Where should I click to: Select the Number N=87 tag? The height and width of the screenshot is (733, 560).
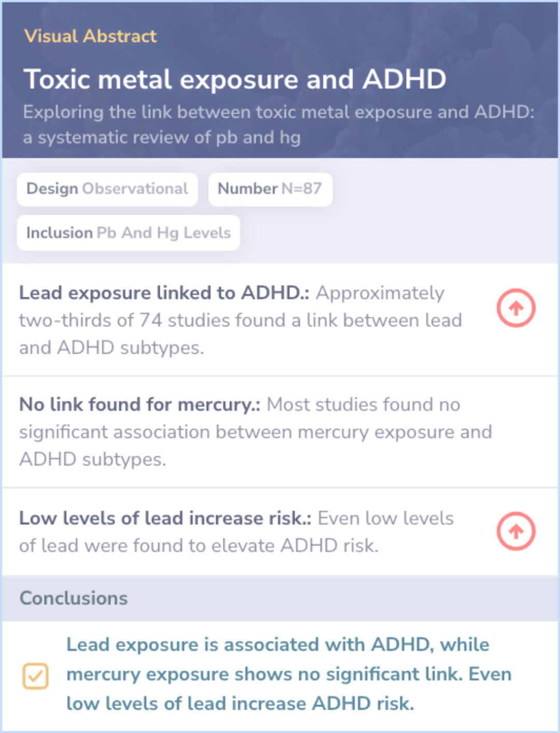click(270, 189)
